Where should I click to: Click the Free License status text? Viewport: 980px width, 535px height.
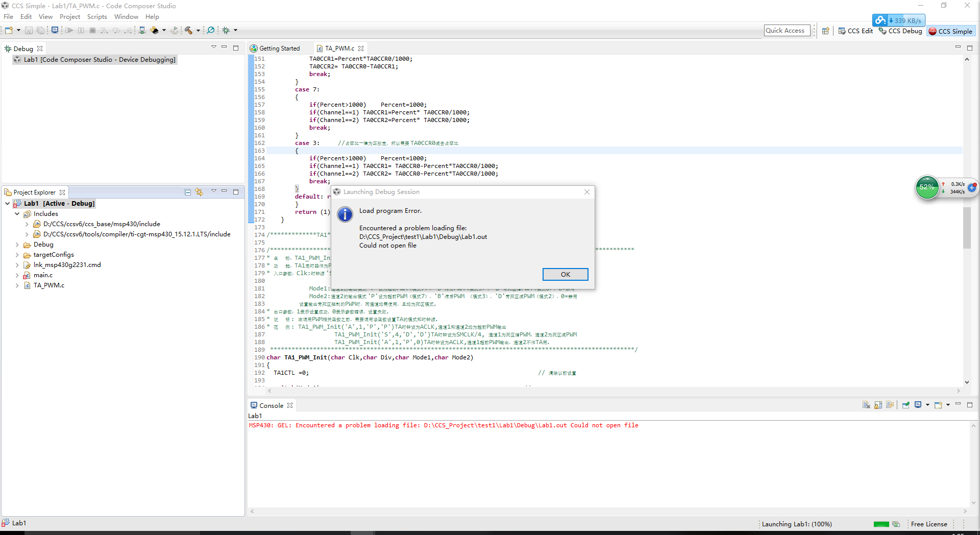point(929,524)
